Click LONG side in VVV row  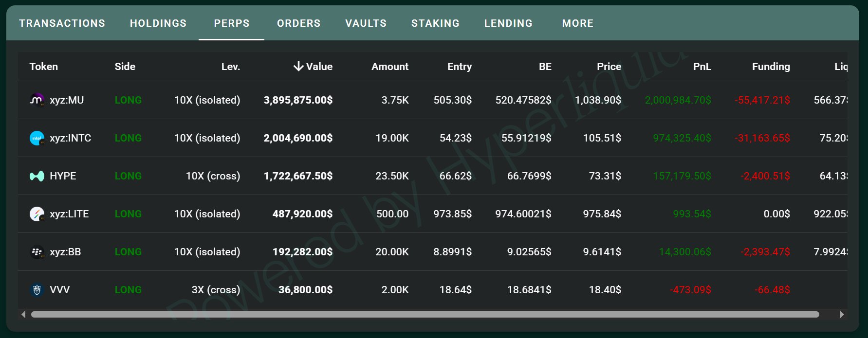pos(128,290)
